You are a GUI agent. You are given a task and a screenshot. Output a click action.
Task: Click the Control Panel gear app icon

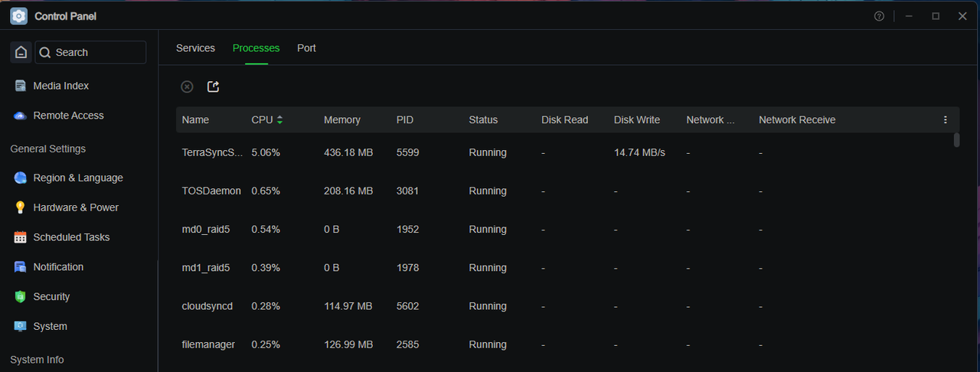19,16
